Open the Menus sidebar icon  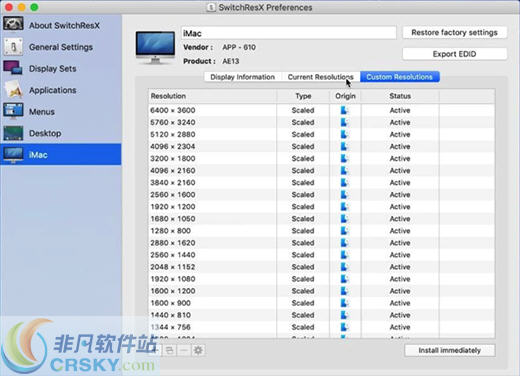[13, 111]
